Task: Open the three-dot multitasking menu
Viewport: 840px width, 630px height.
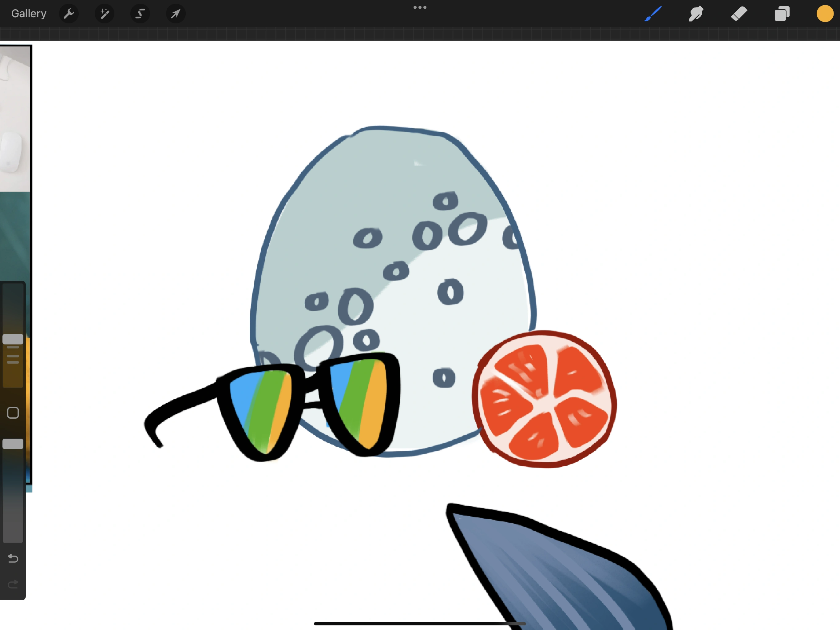Action: [x=420, y=7]
